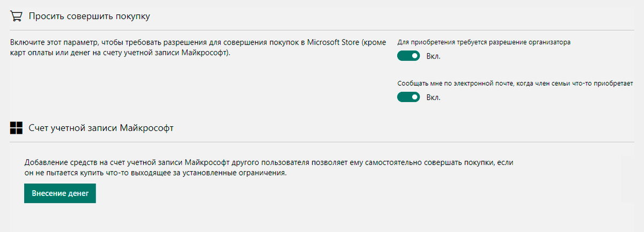Click the white knob of organizer permission switch
Image resolution: width=644 pixels, height=232 pixels.
tap(414, 55)
